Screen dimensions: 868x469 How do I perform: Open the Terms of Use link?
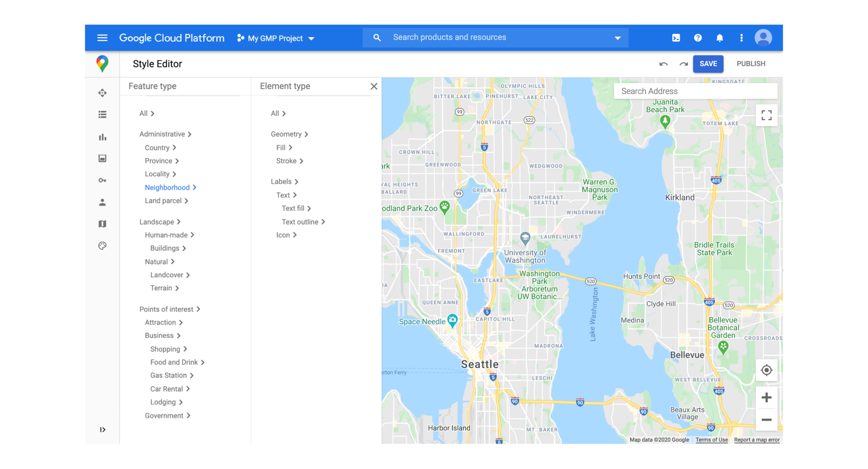[x=711, y=440]
